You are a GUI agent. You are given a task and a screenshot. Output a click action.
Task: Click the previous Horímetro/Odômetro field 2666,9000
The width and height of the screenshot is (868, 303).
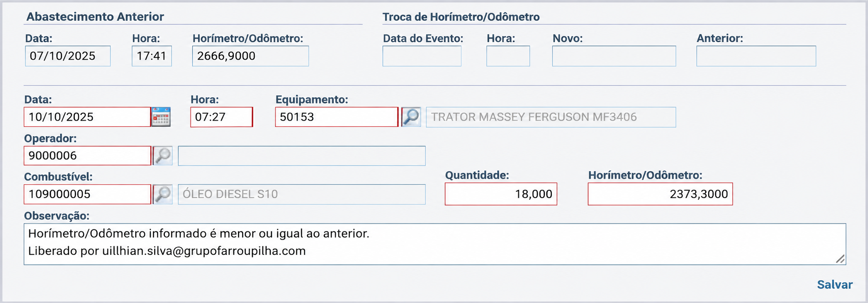[251, 56]
